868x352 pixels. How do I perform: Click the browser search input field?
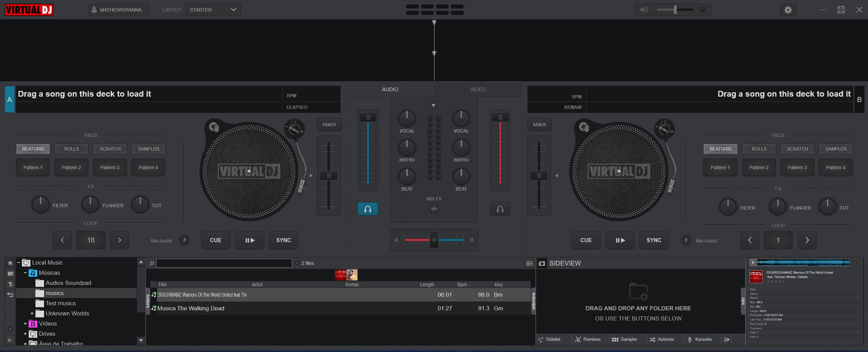point(224,263)
